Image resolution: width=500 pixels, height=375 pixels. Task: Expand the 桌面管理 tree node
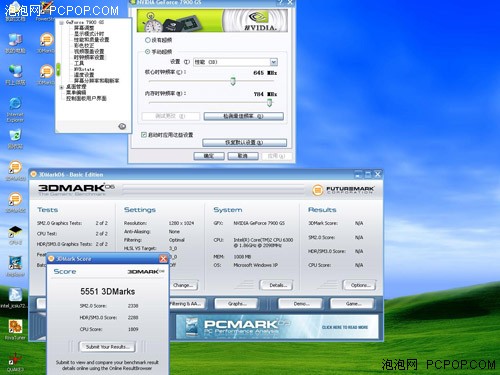click(x=61, y=87)
